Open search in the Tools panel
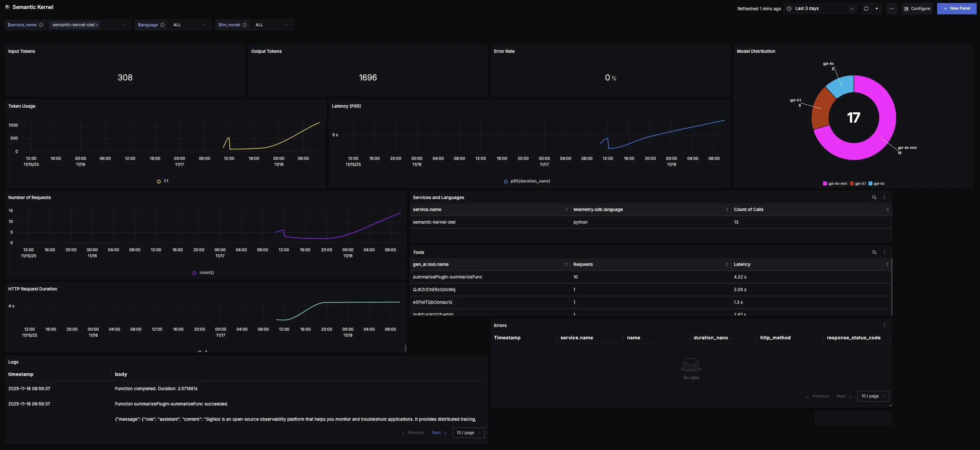 (874, 252)
